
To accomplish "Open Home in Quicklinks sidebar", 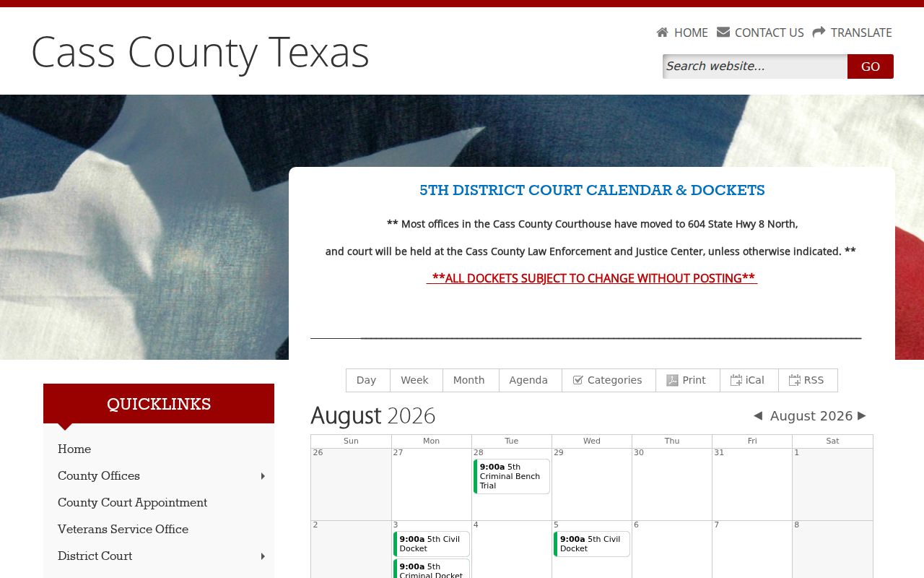I will 74,449.
